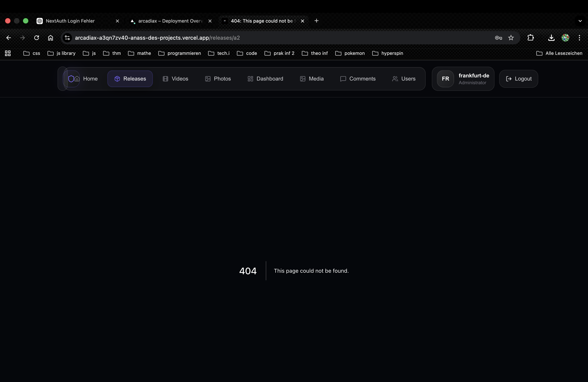Screen dimensions: 588x382
Task: Open the frankfurt-de Administrator profile card
Action: 463,79
